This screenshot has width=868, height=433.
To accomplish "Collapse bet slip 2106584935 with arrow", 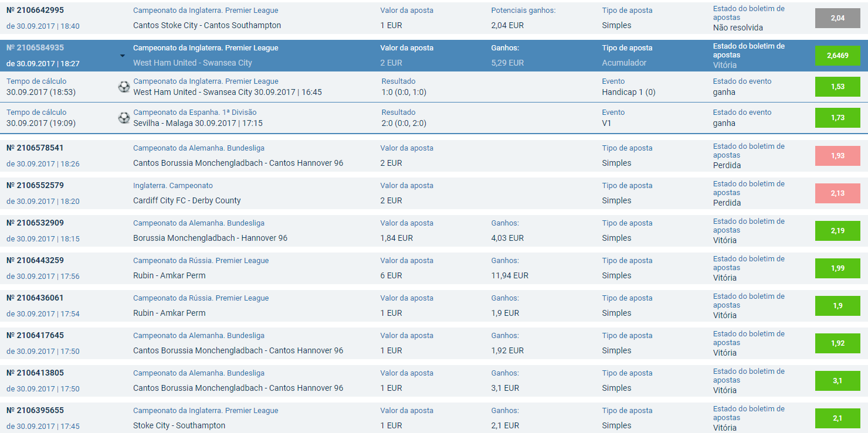I will pyautogui.click(x=123, y=56).
